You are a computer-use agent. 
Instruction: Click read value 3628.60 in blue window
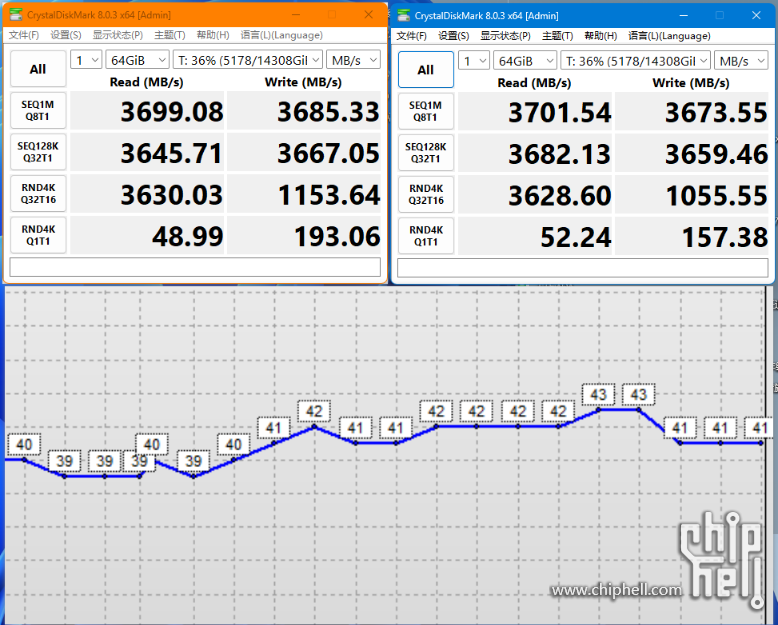pos(535,195)
